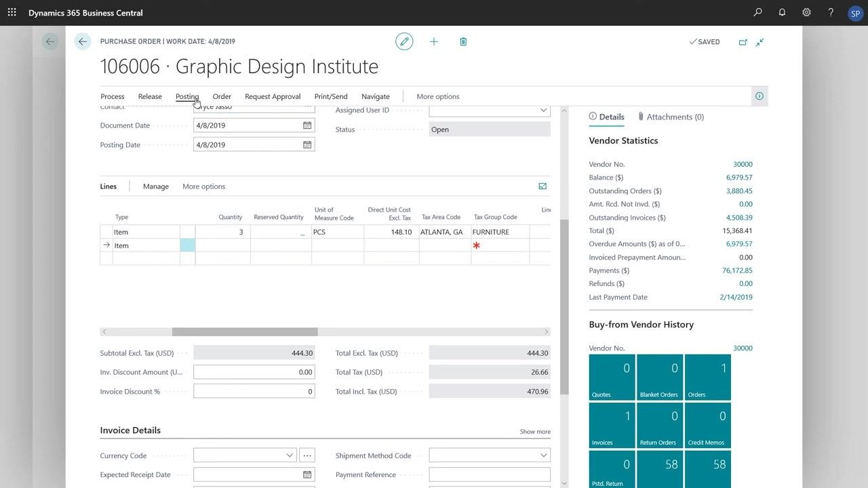Click the Tax Group Code FURNITURE cell
868x488 pixels.
[500, 232]
